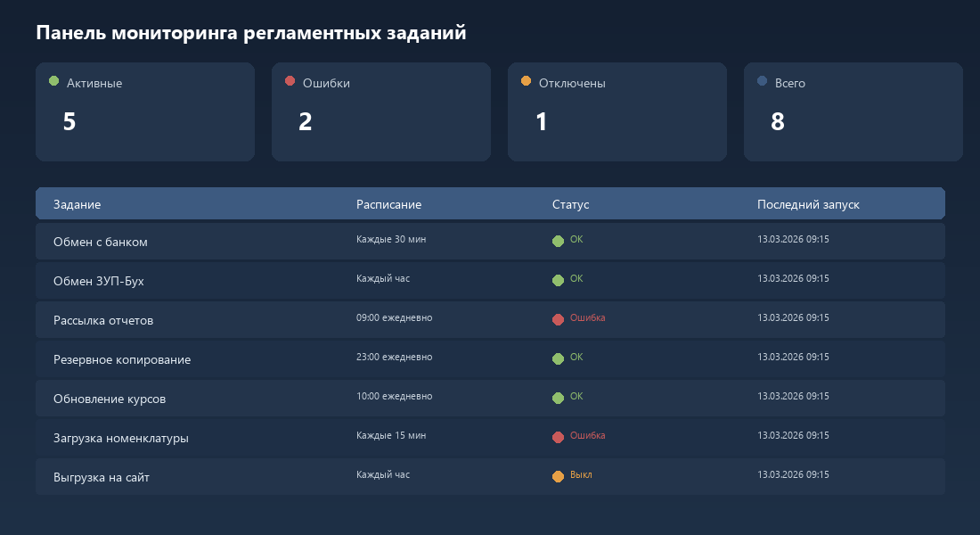This screenshot has width=980, height=535.
Task: Click the red status dot on Ошибки card
Action: pyautogui.click(x=290, y=81)
